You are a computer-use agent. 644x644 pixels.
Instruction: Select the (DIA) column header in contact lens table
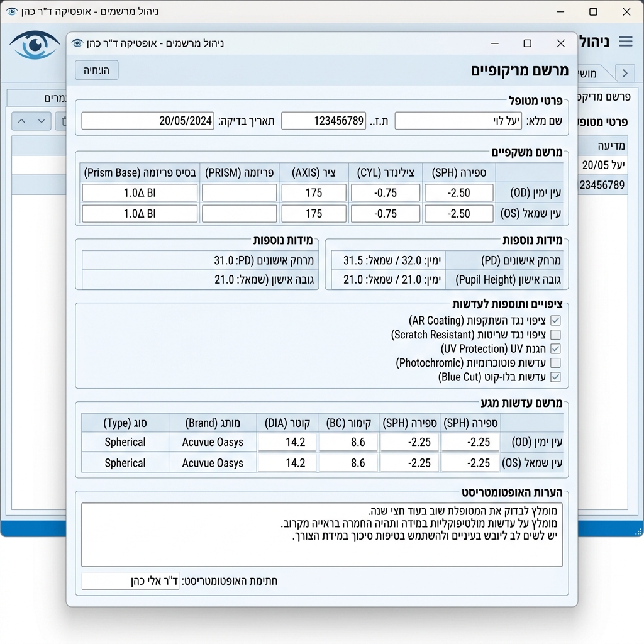[287, 423]
